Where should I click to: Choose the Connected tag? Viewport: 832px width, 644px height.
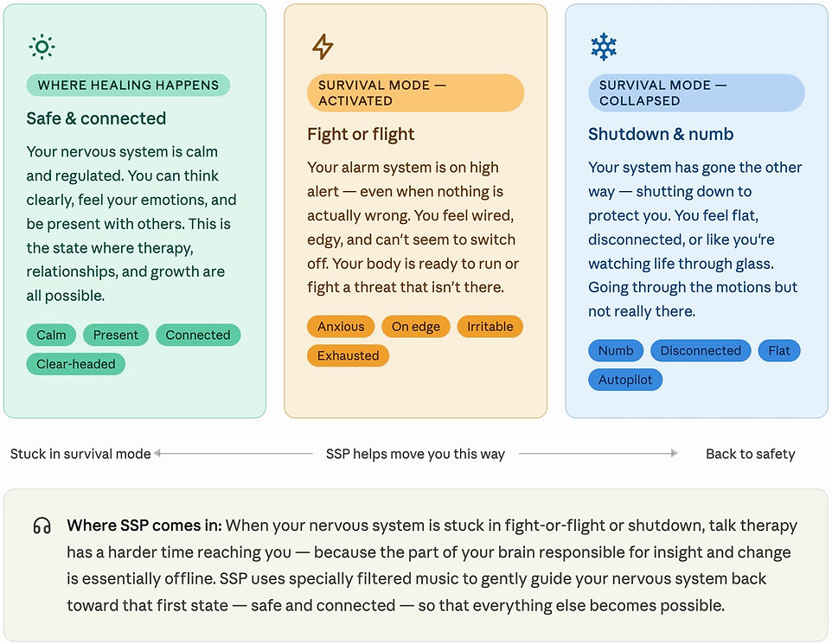pyautogui.click(x=198, y=335)
